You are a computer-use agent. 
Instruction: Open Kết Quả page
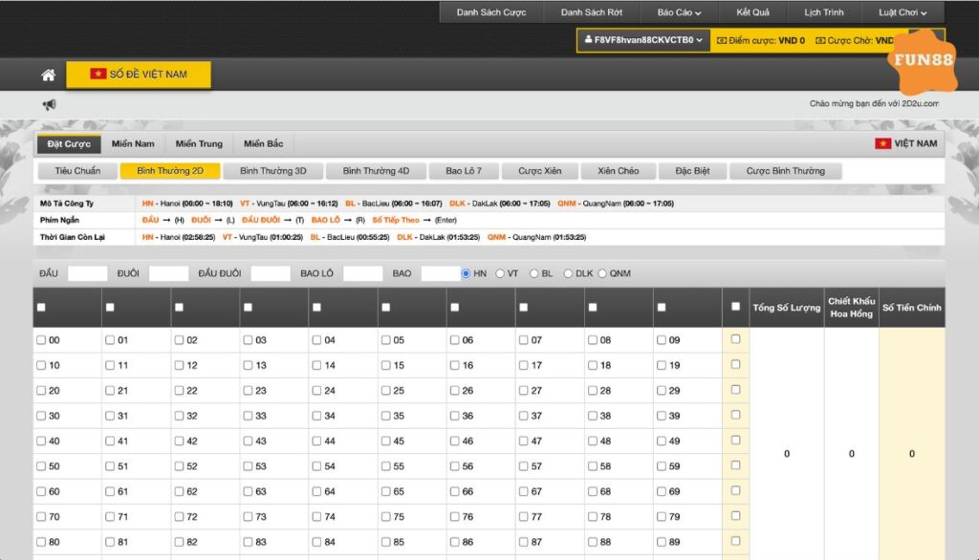752,12
